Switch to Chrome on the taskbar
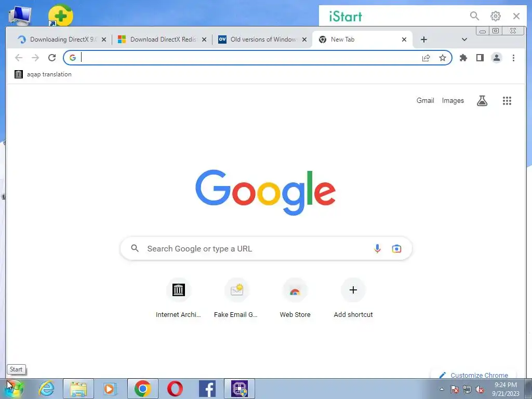The height and width of the screenshot is (399, 532). [142, 389]
